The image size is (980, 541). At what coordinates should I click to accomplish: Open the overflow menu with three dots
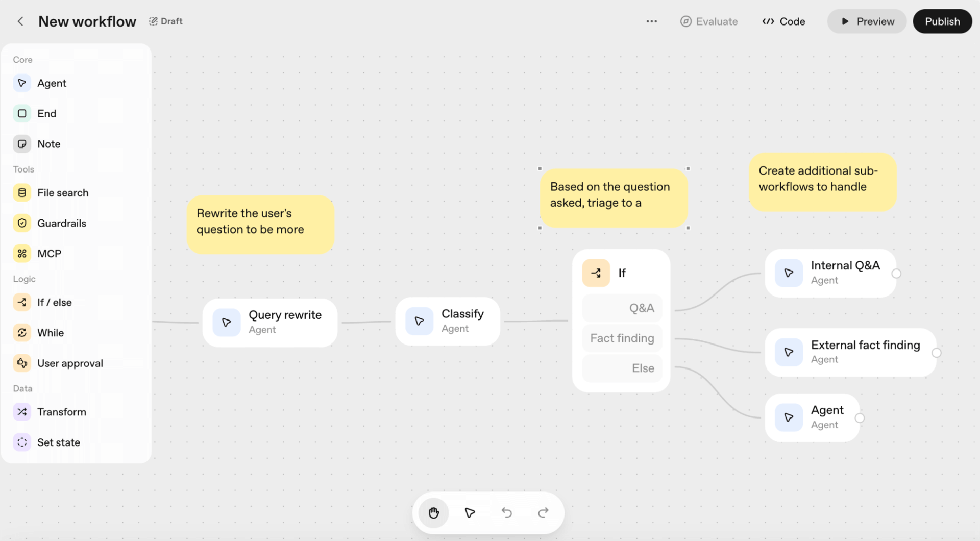[x=651, y=21]
